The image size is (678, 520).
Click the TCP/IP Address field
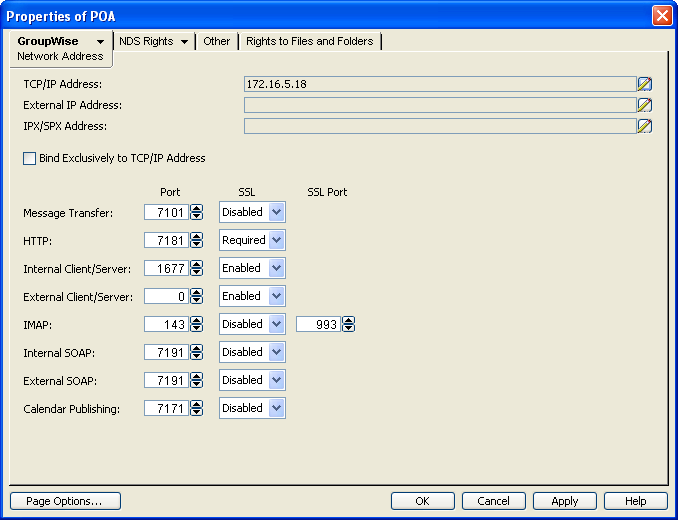[440, 84]
